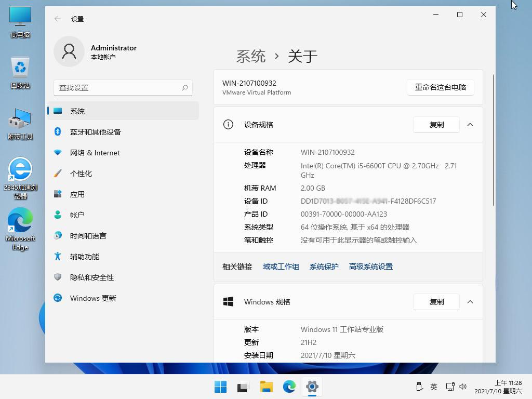
Task: Click the Accounts person icon
Action: pyautogui.click(x=58, y=215)
